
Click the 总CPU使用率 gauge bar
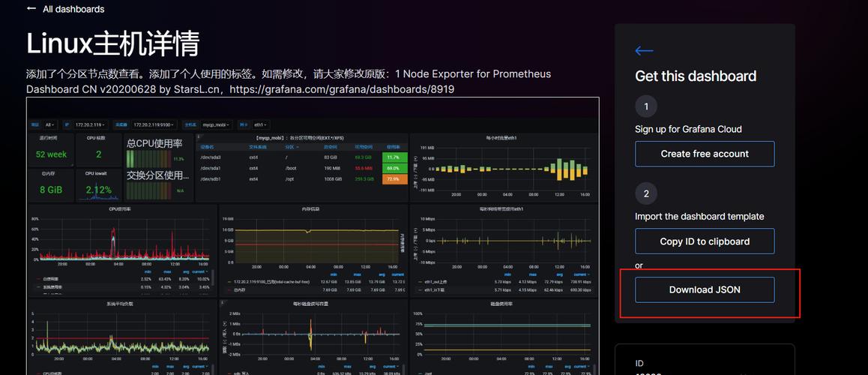[x=148, y=159]
